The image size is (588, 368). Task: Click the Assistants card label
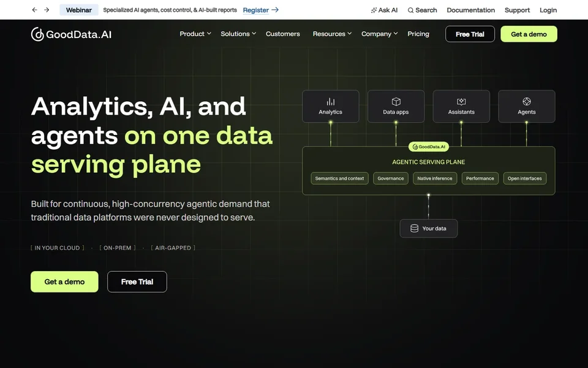click(461, 112)
